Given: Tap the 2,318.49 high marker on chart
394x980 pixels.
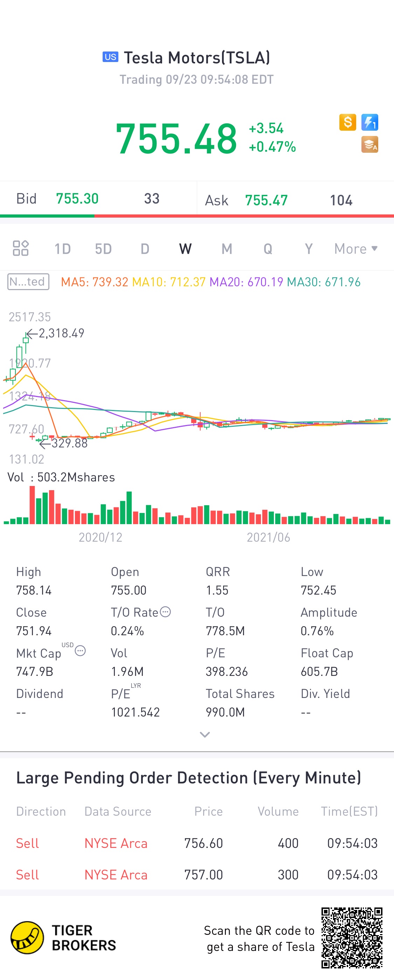Looking at the screenshot, I should [56, 333].
